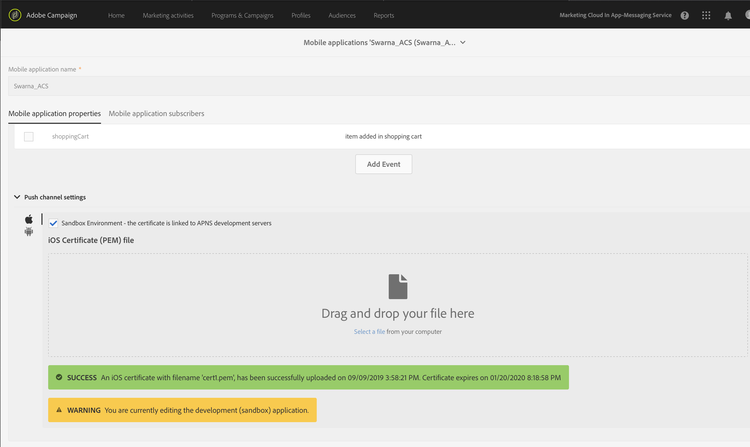This screenshot has width=750, height=447.
Task: Click the shoppingCart event name
Action: point(70,137)
